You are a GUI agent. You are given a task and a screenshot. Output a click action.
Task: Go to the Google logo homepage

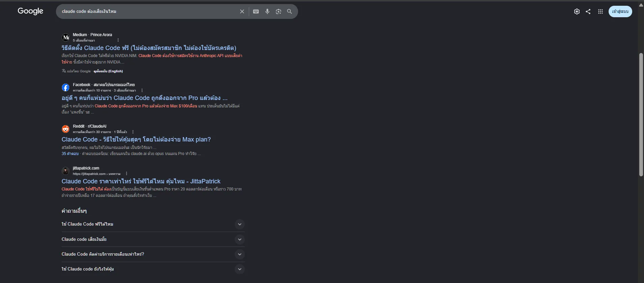click(30, 11)
